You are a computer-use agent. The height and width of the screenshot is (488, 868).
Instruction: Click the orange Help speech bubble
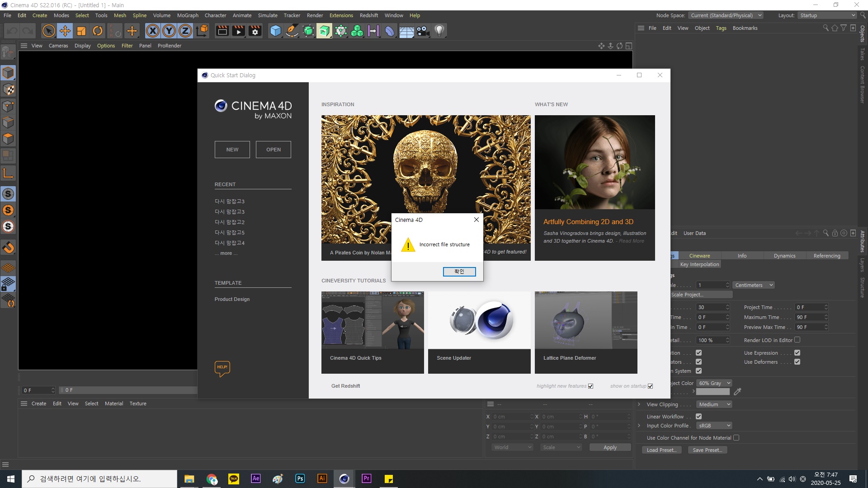coord(222,368)
